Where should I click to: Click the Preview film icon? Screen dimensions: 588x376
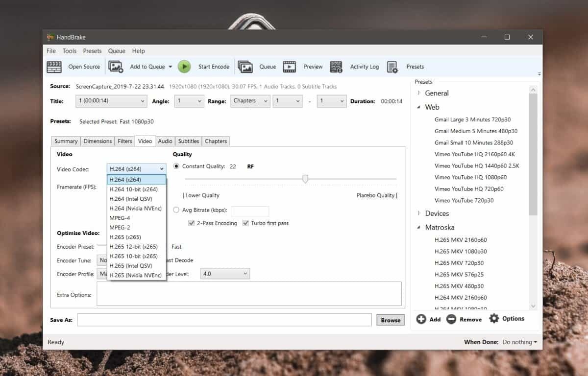click(290, 67)
